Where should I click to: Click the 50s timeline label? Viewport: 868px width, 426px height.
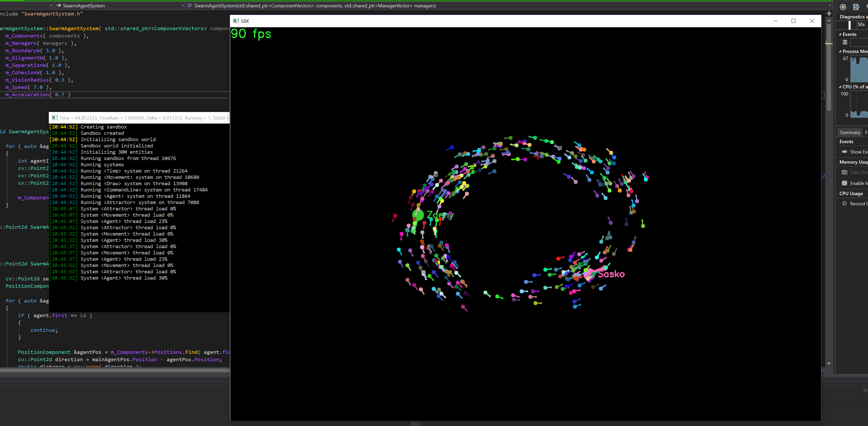point(861,24)
